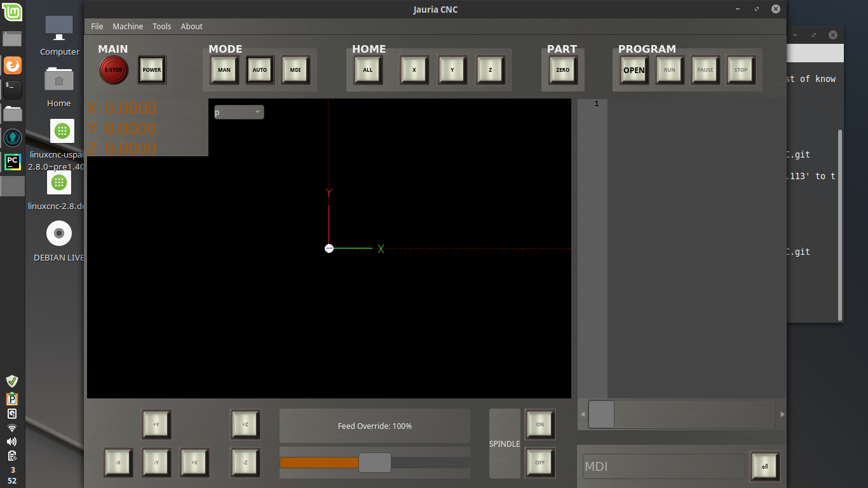Toggle the machine POWER button
Screen dimensions: 868x488
(152, 71)
